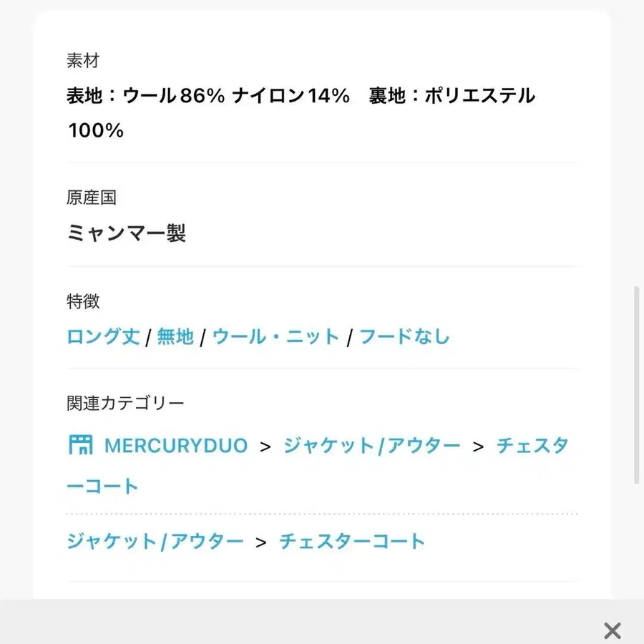The width and height of the screenshot is (644, 644).
Task: Click the first > breadcrumb separator
Action: click(265, 445)
